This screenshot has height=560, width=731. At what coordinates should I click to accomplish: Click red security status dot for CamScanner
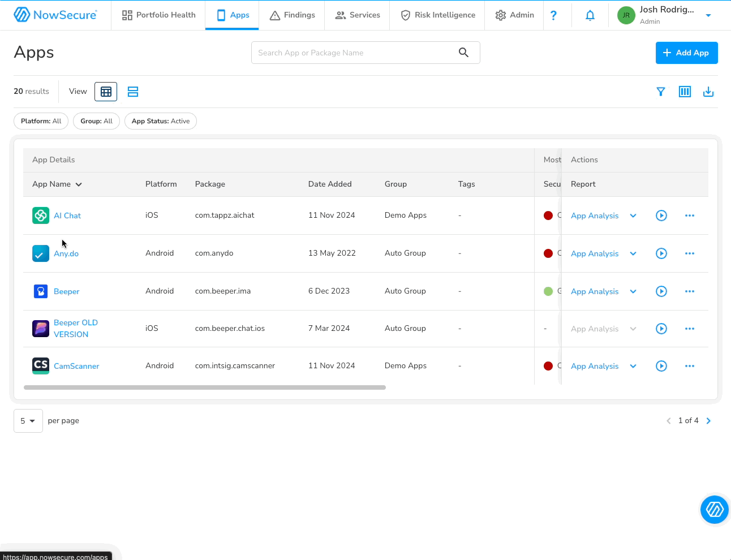pos(548,366)
